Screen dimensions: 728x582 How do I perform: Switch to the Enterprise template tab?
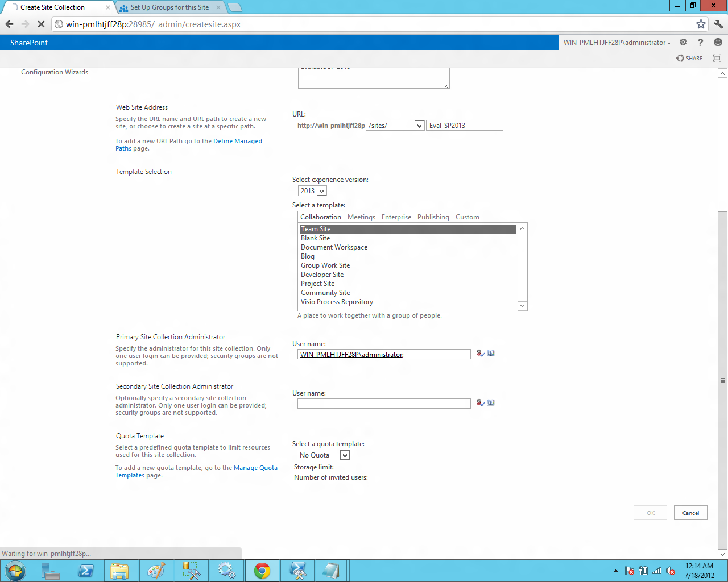tap(396, 217)
